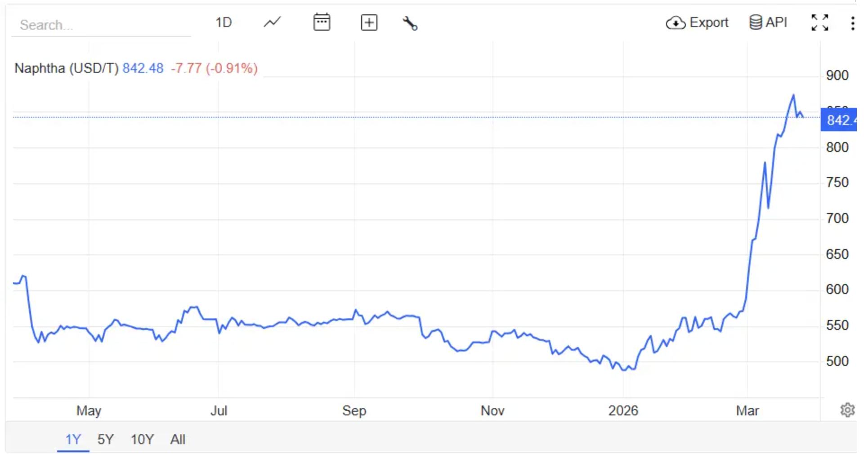Switch to the 5Y time range
Viewport: 868px width, 454px height.
[x=106, y=439]
